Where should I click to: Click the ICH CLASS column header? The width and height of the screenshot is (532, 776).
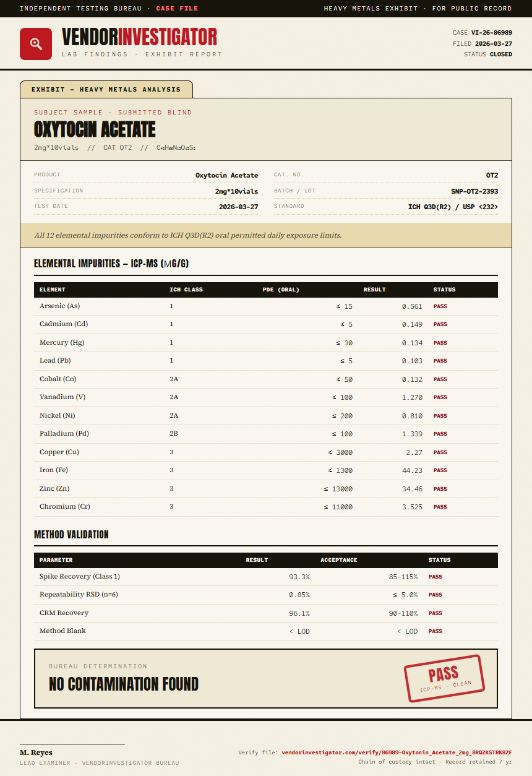[186, 290]
